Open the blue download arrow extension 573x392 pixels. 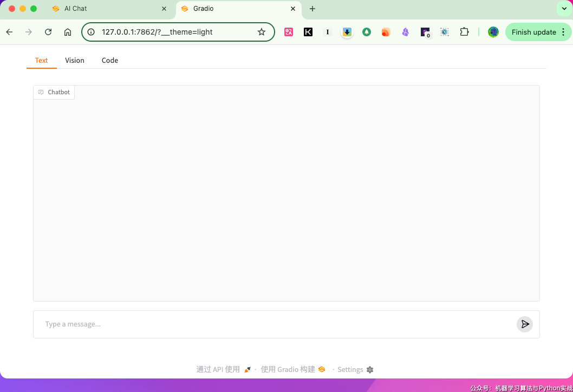pos(347,32)
